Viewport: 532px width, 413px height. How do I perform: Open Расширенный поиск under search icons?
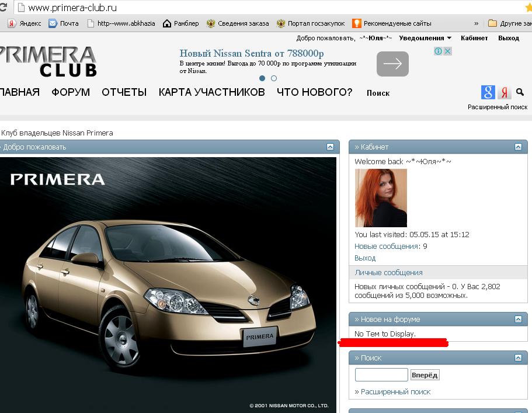(x=498, y=107)
